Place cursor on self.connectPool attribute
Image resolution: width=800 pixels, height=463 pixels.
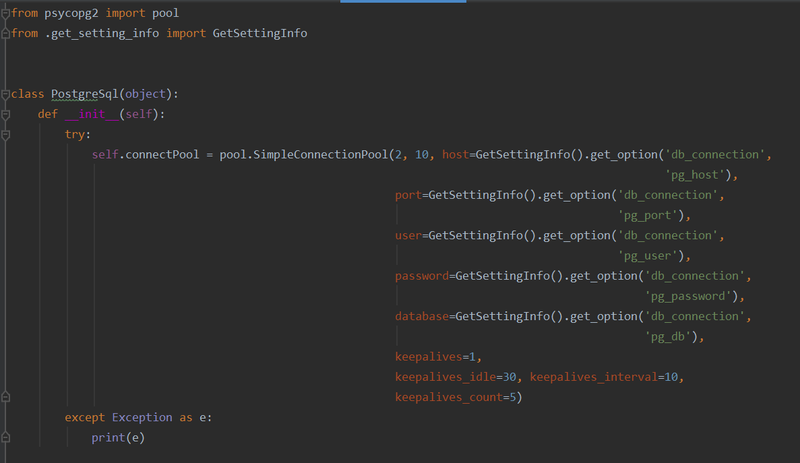coord(145,155)
